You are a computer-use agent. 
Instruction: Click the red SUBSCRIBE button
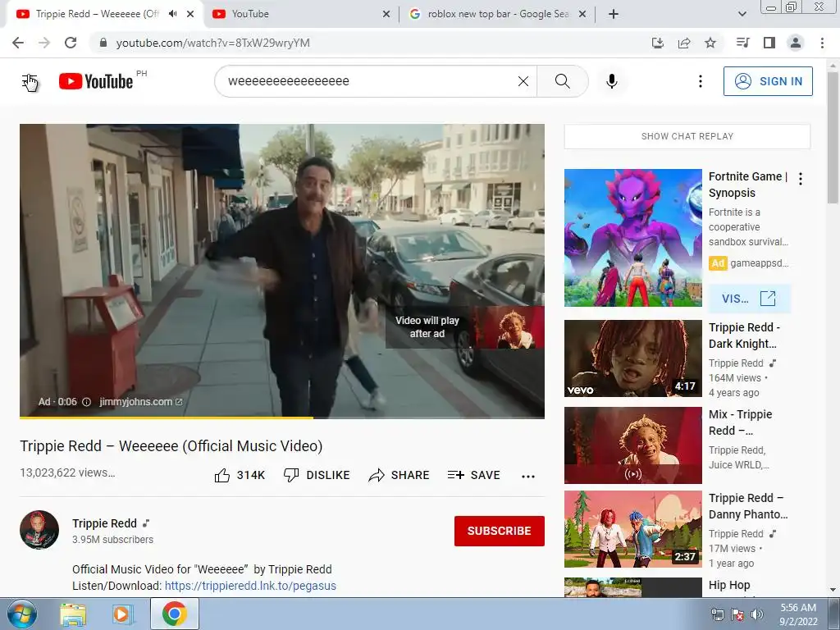tap(500, 531)
